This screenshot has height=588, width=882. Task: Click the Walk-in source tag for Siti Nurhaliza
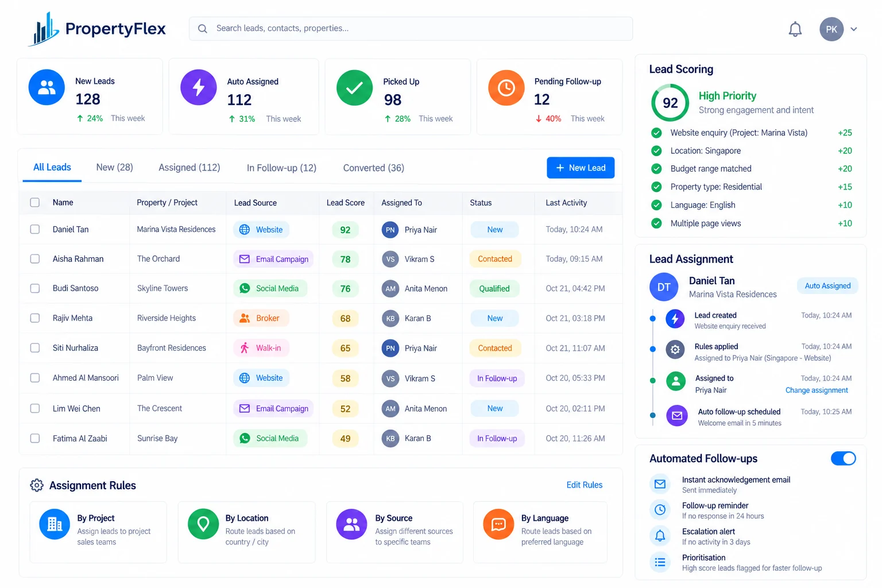click(261, 348)
